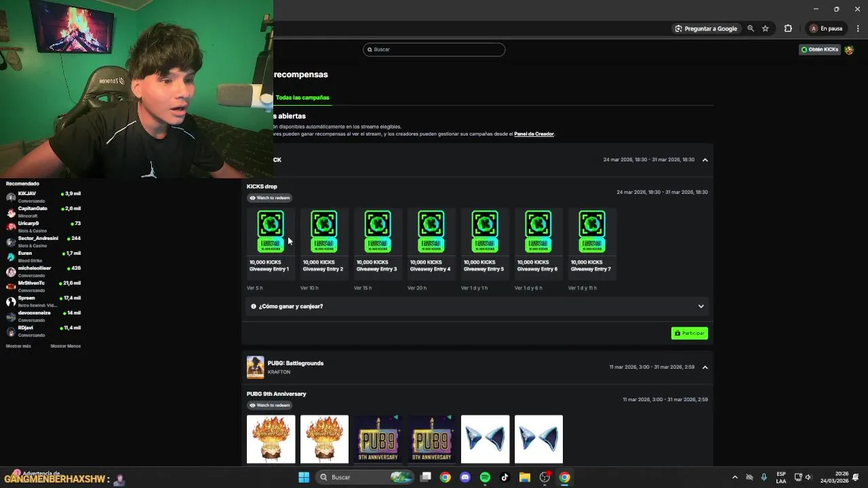This screenshot has height=488, width=868.
Task: Open the Chrome zoom magnifier icon
Action: (x=750, y=28)
